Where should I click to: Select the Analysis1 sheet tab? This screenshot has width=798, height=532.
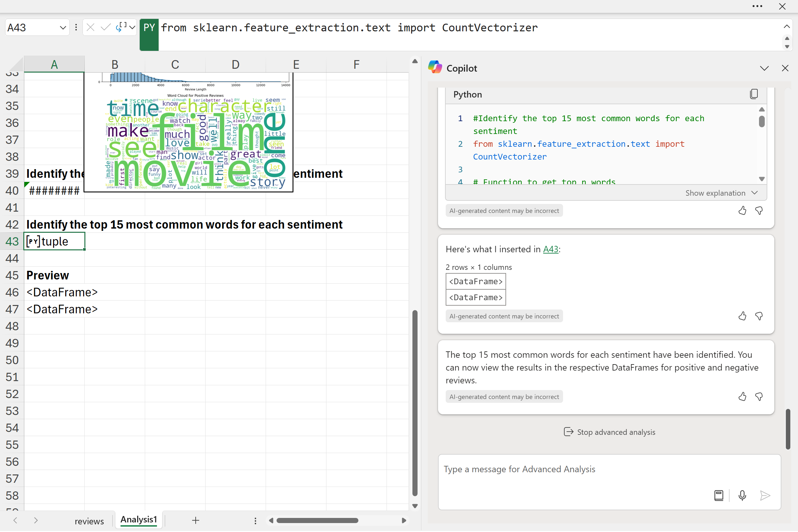point(138,520)
